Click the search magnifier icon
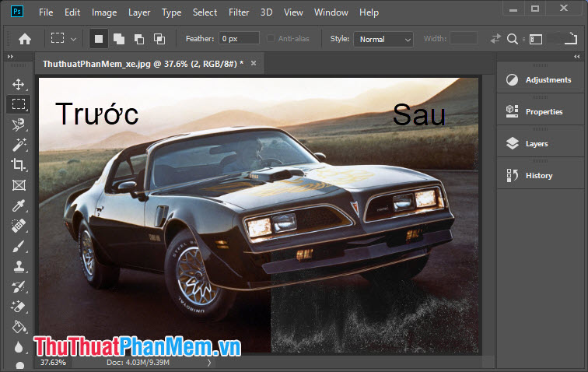Image resolution: width=588 pixels, height=372 pixels. click(513, 39)
